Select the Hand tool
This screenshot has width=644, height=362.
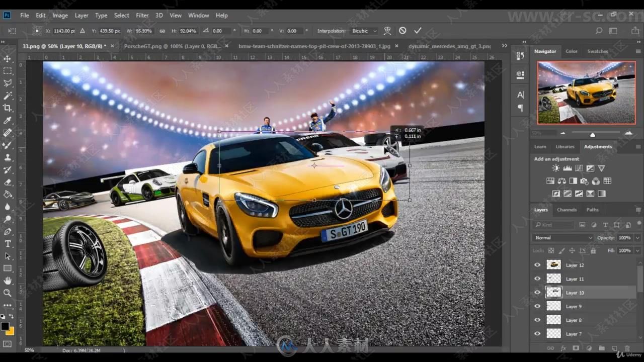tap(8, 280)
